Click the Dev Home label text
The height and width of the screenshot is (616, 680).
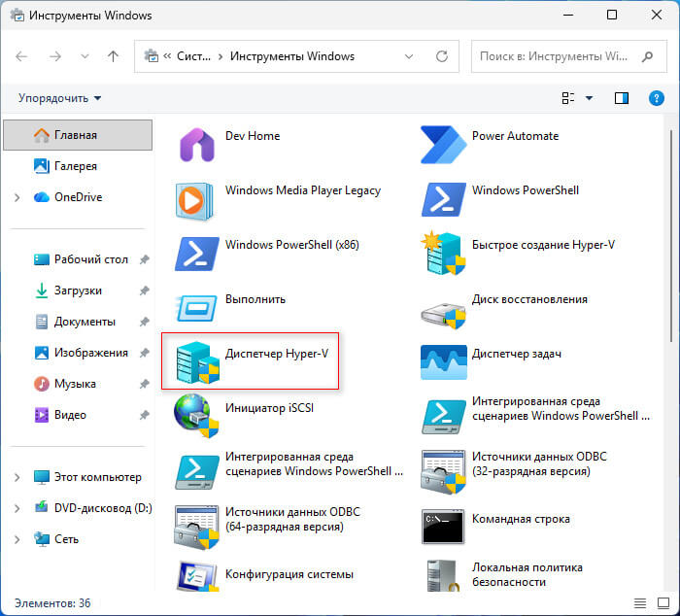coord(253,136)
